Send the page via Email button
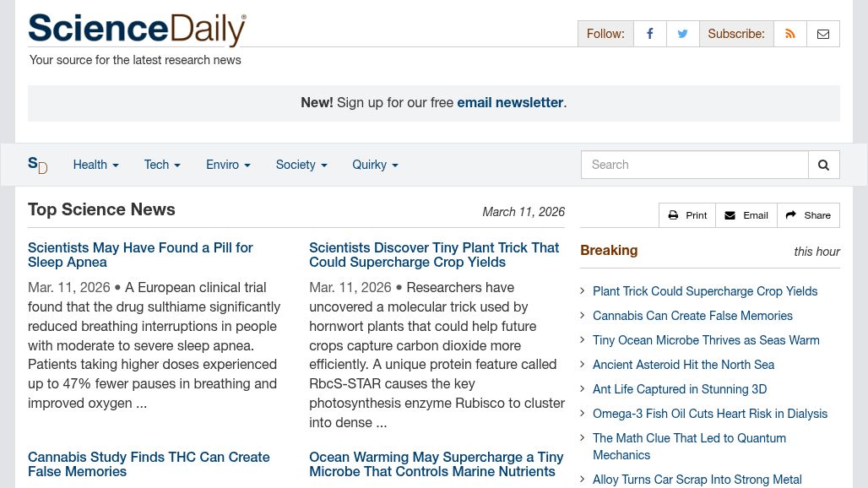868x488 pixels. click(x=746, y=215)
